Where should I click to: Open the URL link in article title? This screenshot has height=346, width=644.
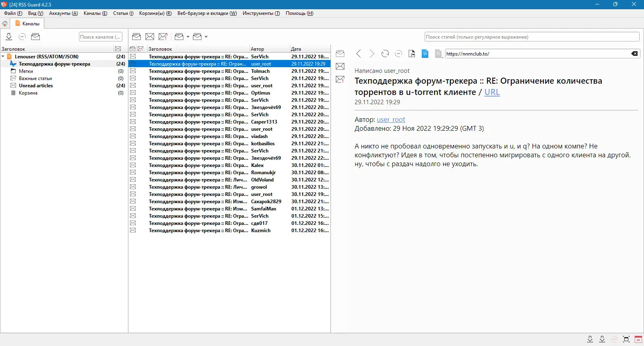pyautogui.click(x=492, y=92)
